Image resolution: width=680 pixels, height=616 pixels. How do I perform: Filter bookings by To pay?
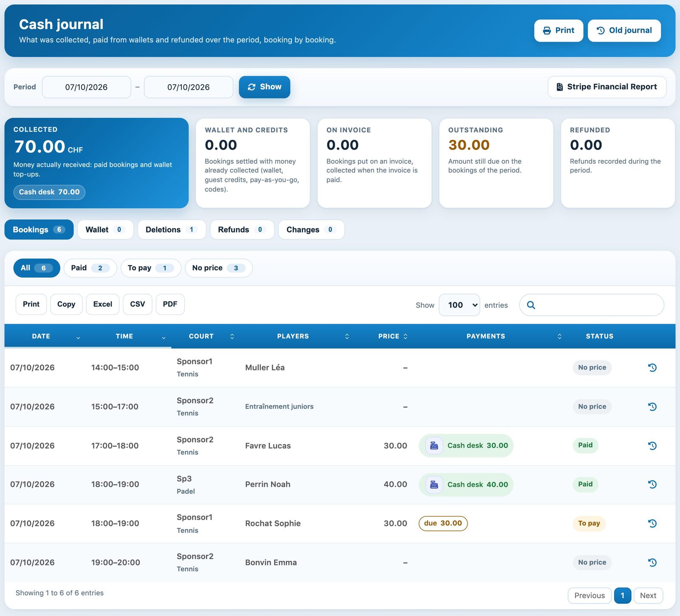[x=151, y=268]
